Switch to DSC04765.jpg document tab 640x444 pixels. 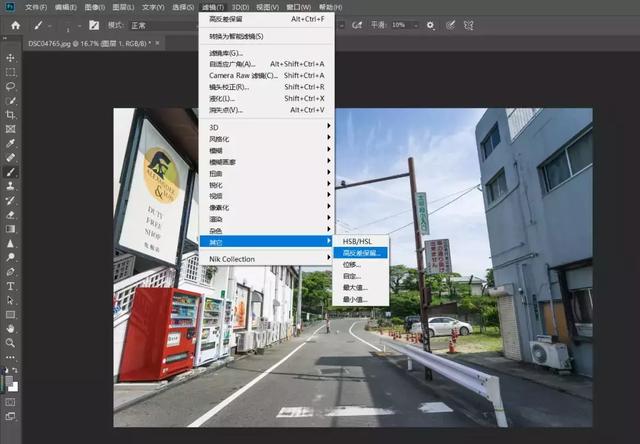point(89,43)
